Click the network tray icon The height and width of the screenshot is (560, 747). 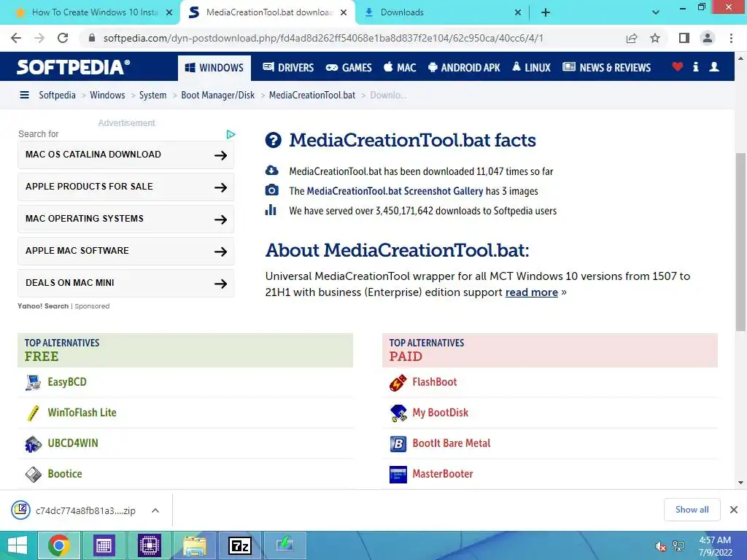pyautogui.click(x=678, y=546)
